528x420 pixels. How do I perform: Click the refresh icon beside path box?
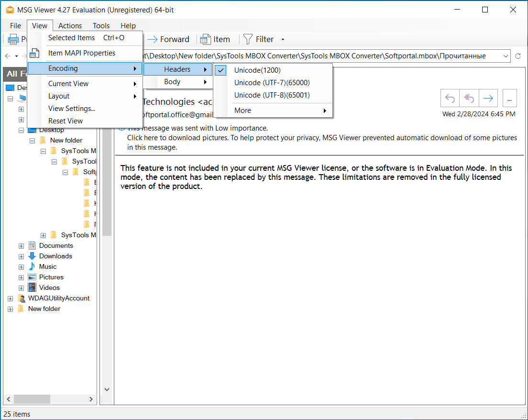(517, 56)
